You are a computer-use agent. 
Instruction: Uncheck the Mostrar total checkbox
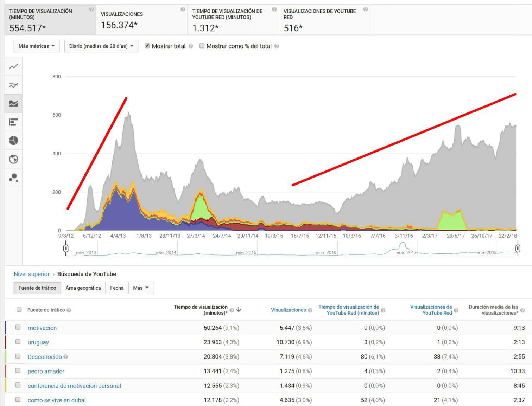click(147, 46)
